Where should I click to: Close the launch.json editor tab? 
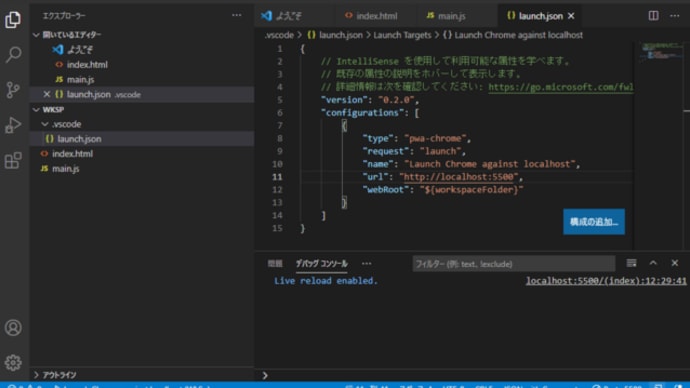[x=571, y=16]
